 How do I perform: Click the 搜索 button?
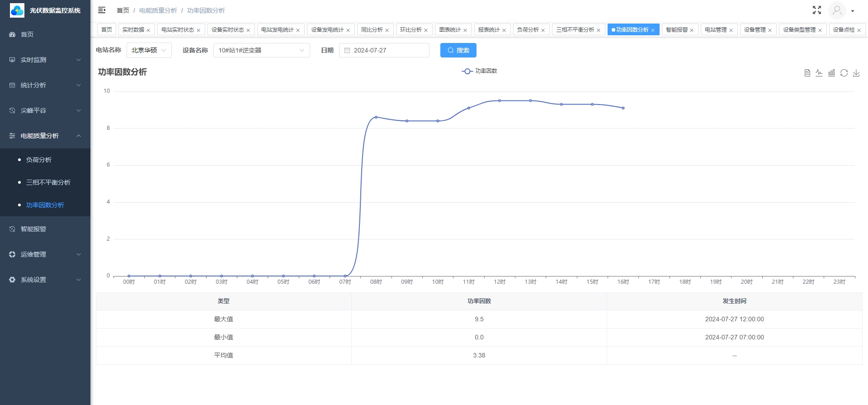coord(458,50)
